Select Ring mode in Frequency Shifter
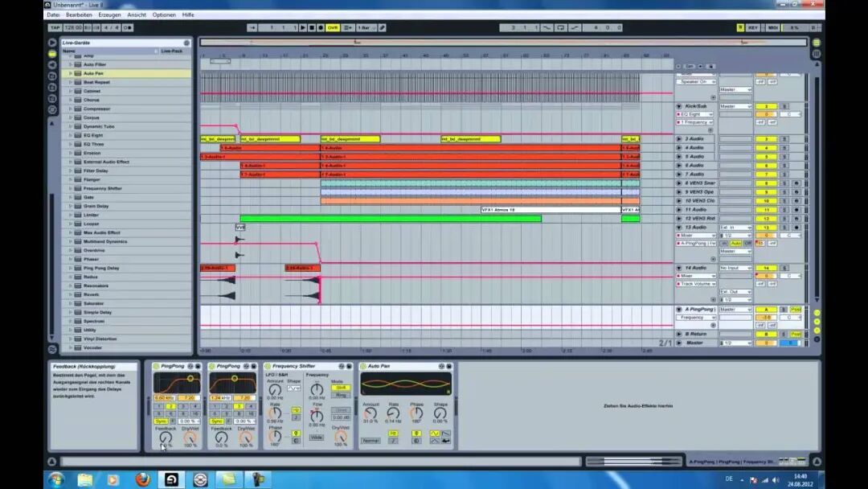The image size is (868, 489). 341,395
